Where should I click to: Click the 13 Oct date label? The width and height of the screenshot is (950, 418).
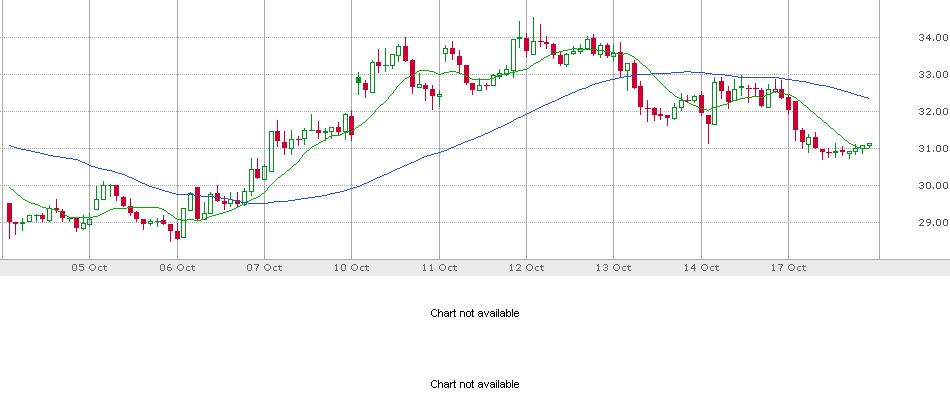point(614,268)
